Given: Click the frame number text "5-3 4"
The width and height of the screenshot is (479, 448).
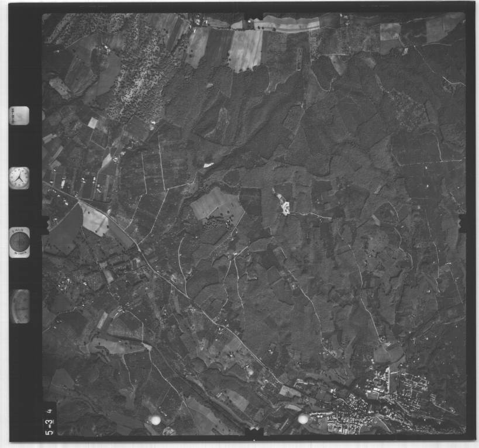Looking at the screenshot, I should (x=50, y=422).
